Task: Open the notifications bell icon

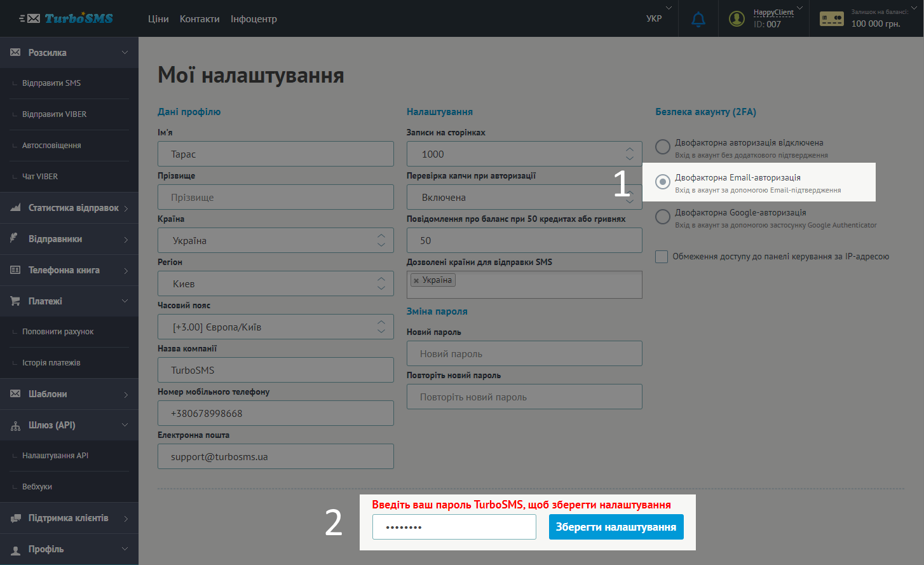Action: (x=698, y=19)
